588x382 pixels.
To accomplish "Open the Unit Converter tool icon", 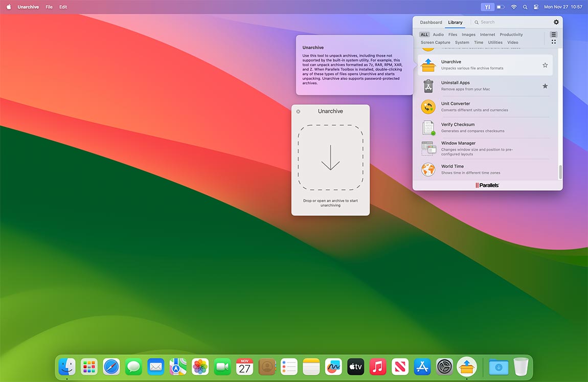I will point(428,107).
